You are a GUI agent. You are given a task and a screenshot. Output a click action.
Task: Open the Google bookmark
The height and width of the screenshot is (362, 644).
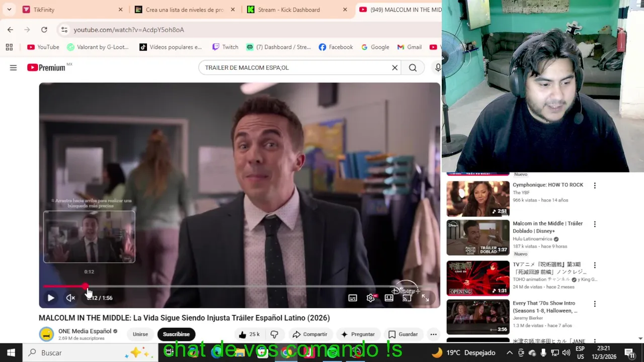(x=375, y=47)
